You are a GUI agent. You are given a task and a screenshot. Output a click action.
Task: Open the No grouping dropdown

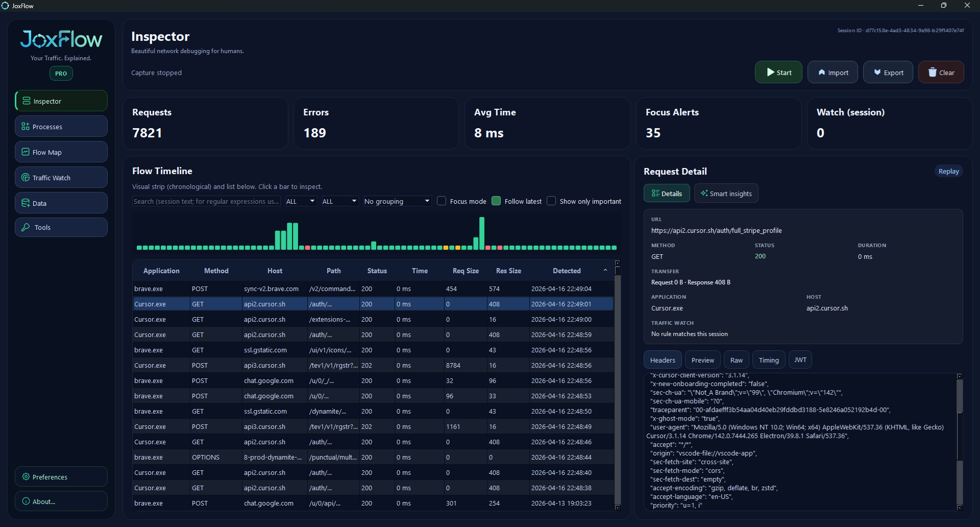(x=397, y=201)
